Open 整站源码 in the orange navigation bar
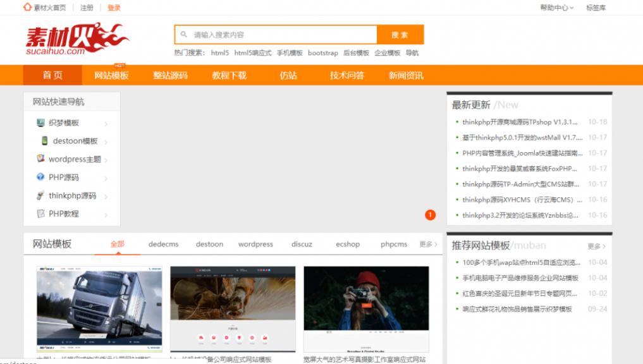This screenshot has height=364, width=643. pos(170,75)
